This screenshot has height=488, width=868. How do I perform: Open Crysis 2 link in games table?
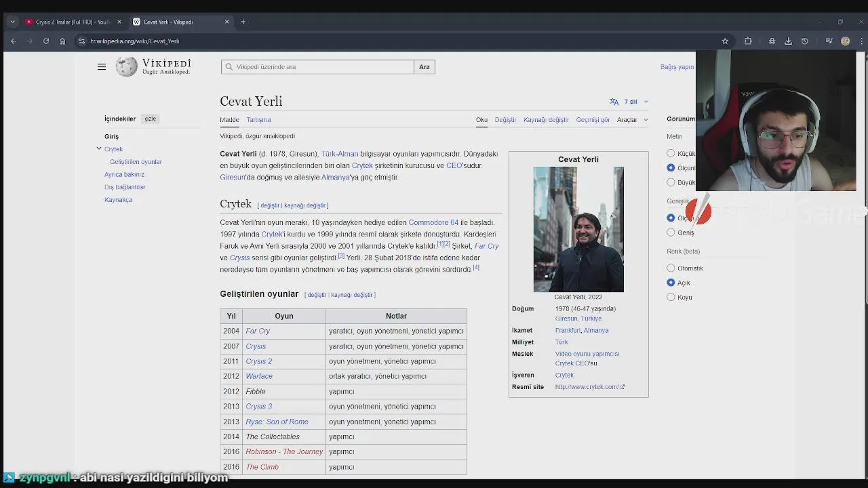pos(258,361)
